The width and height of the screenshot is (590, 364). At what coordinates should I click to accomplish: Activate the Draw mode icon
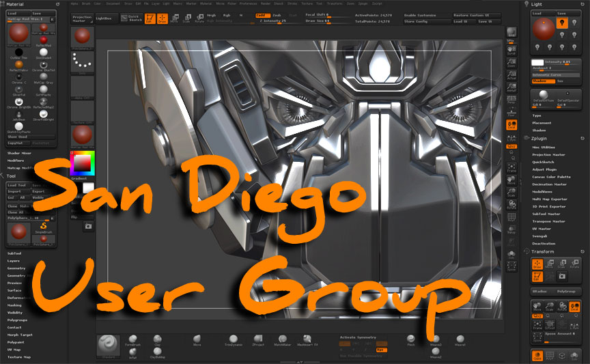click(x=163, y=18)
